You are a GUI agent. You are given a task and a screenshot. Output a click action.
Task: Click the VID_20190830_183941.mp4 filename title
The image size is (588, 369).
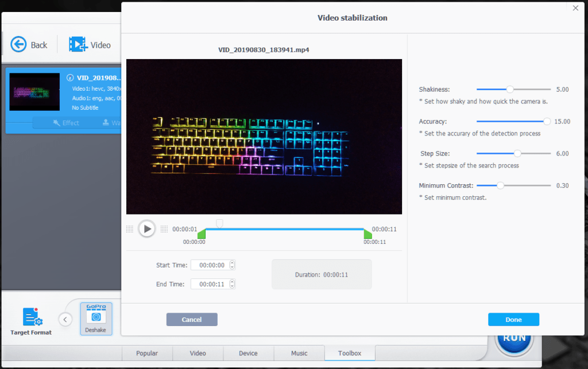264,50
